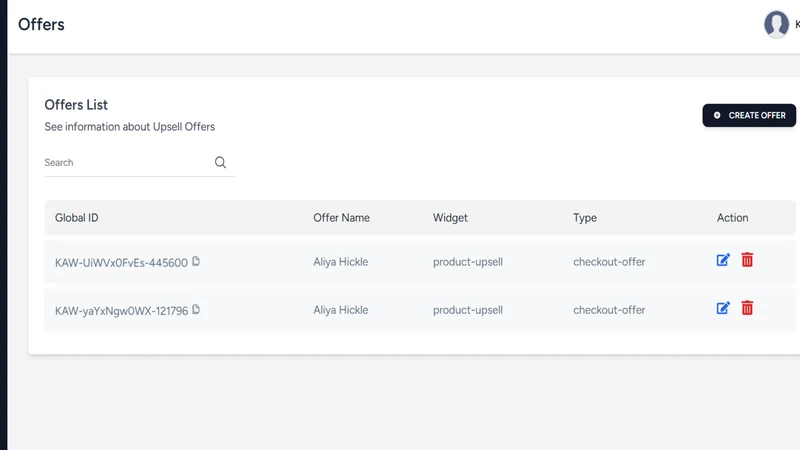800x450 pixels.
Task: Click the search magnifier icon
Action: tap(220, 162)
